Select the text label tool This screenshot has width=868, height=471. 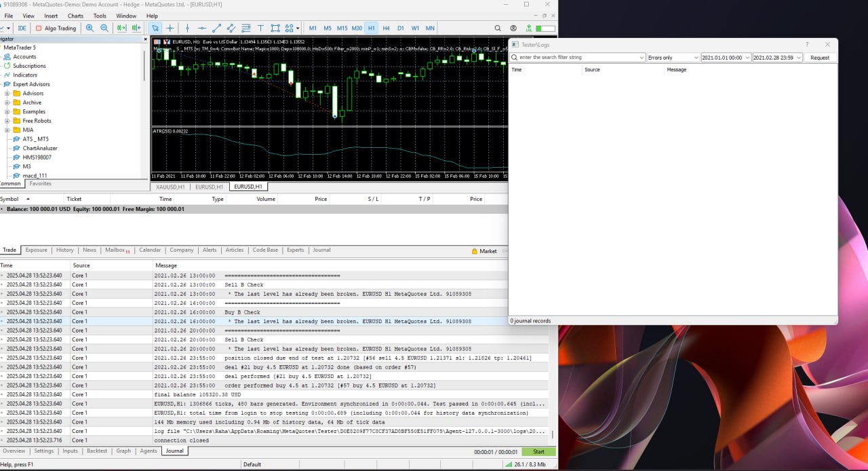(260, 28)
